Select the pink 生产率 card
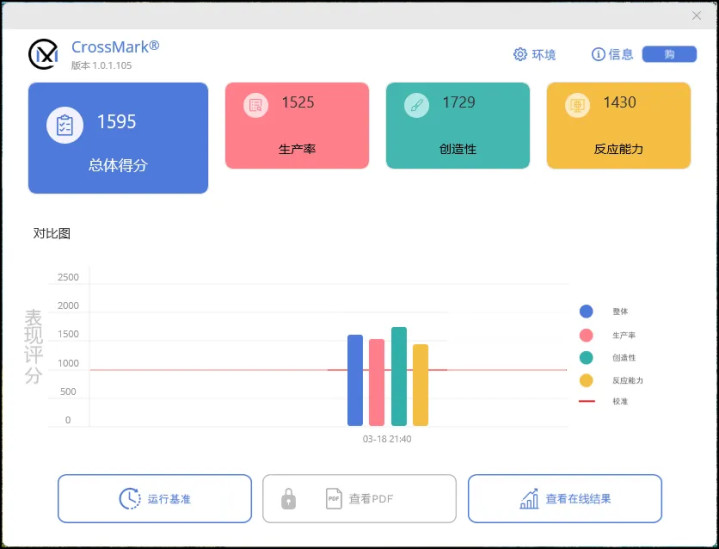The image size is (719, 549). [297, 126]
